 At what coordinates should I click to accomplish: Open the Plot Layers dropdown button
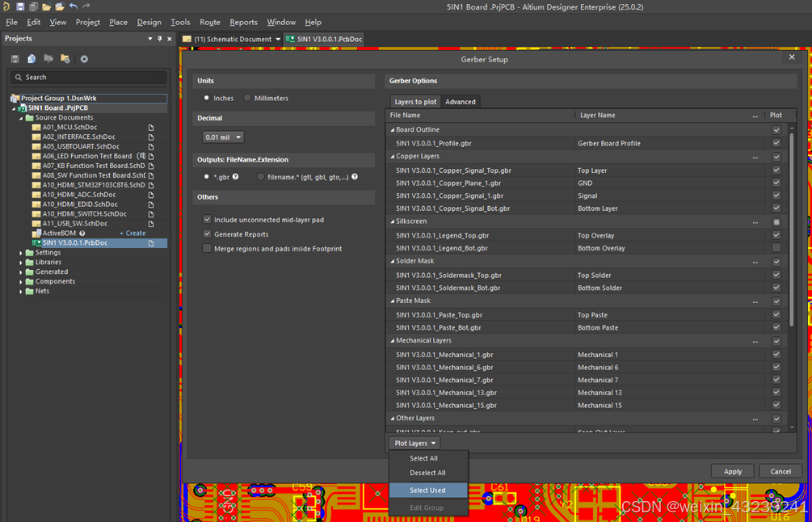414,444
